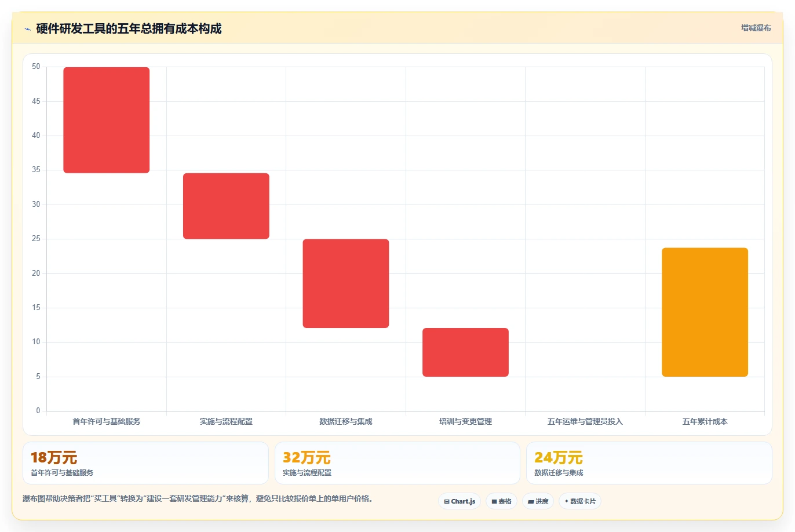Open the 24万元 data card
This screenshot has height=532, width=795.
pyautogui.click(x=649, y=463)
